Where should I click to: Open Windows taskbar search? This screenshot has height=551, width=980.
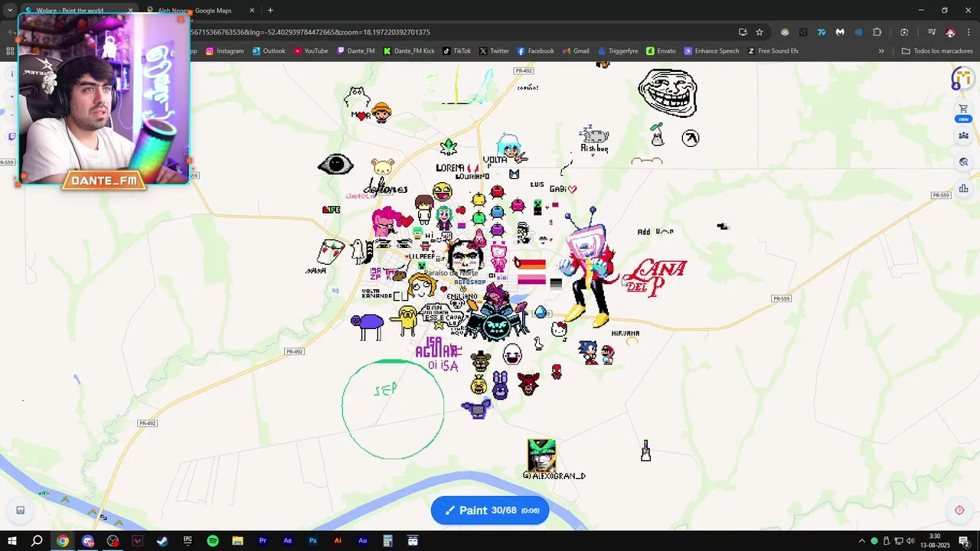click(x=37, y=541)
